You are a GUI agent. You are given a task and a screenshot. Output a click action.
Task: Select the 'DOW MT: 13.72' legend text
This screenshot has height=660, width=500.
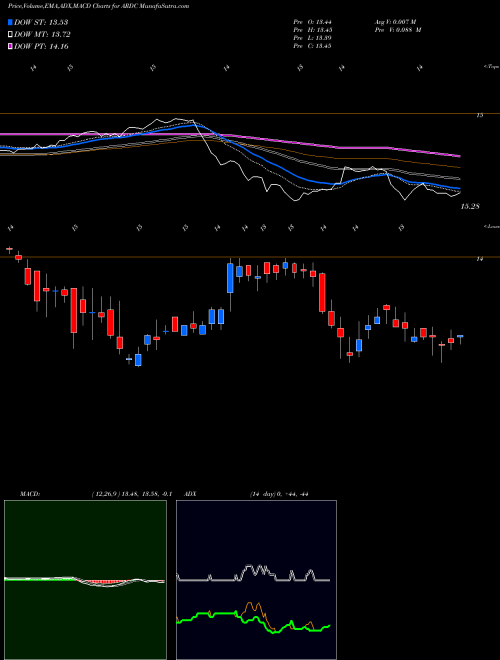[x=42, y=35]
